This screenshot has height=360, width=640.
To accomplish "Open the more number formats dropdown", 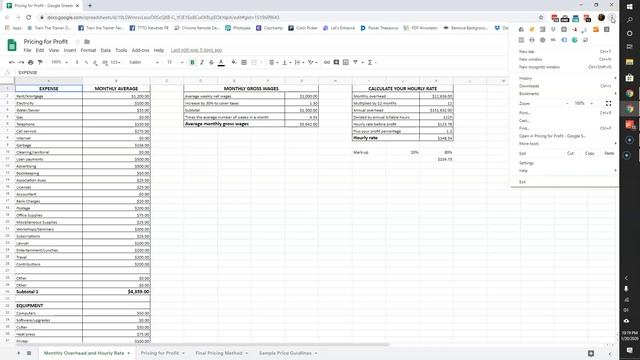I will (115, 62).
